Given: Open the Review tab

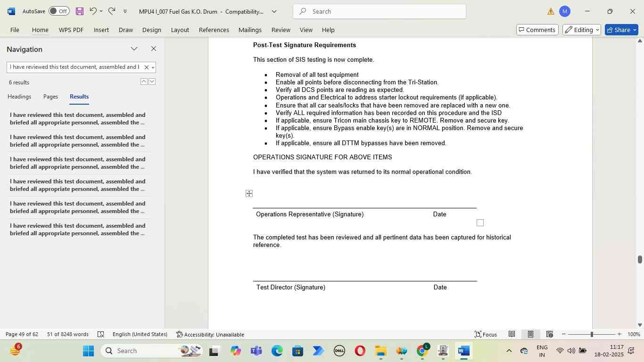Looking at the screenshot, I should pos(281,30).
